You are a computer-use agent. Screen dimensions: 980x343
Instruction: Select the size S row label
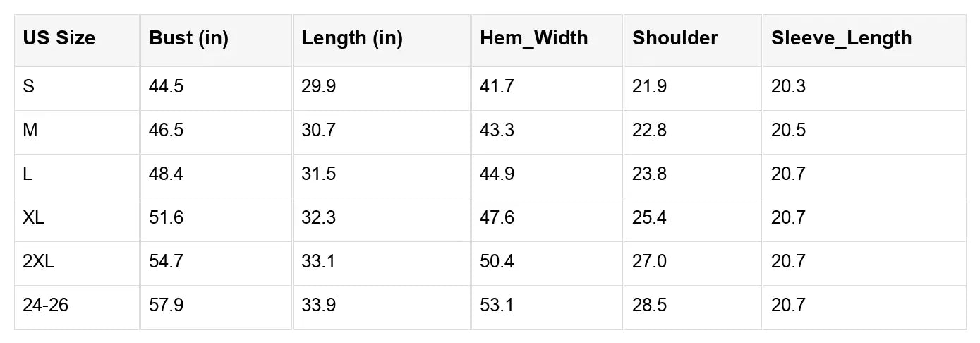(29, 87)
